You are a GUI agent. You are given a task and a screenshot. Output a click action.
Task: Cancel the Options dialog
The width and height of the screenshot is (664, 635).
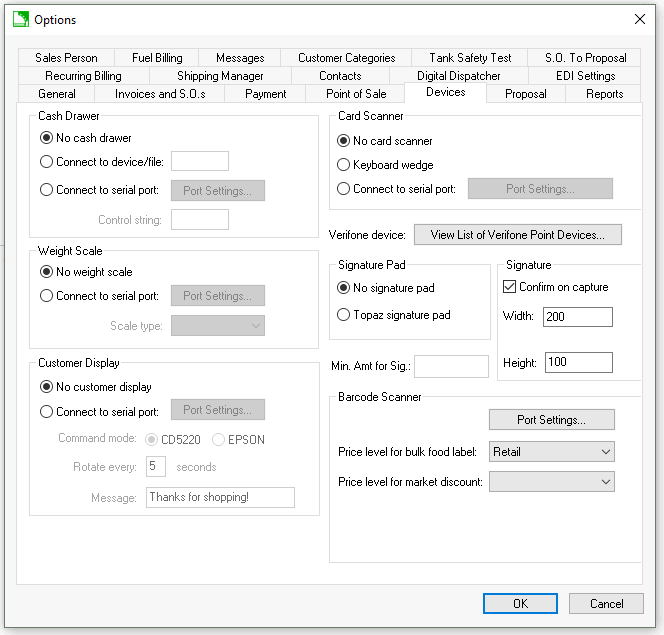(x=606, y=604)
